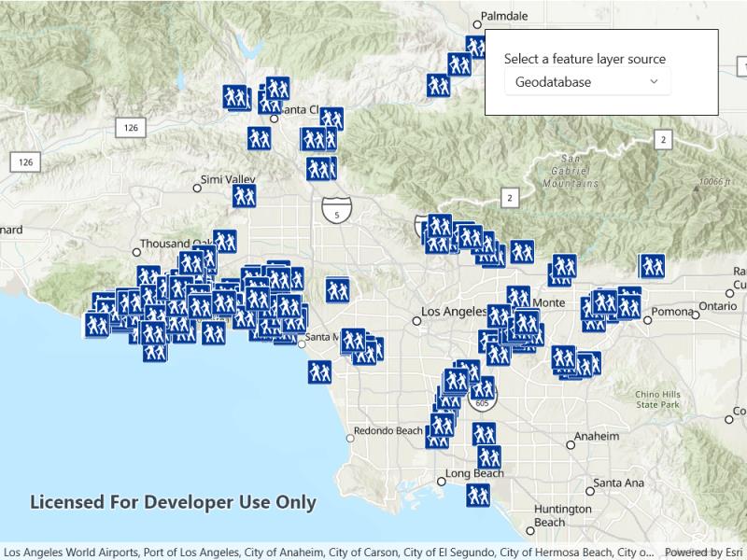The width and height of the screenshot is (747, 560).
Task: Select the hiking trail marker beside Simi Valley
Action: click(245, 196)
